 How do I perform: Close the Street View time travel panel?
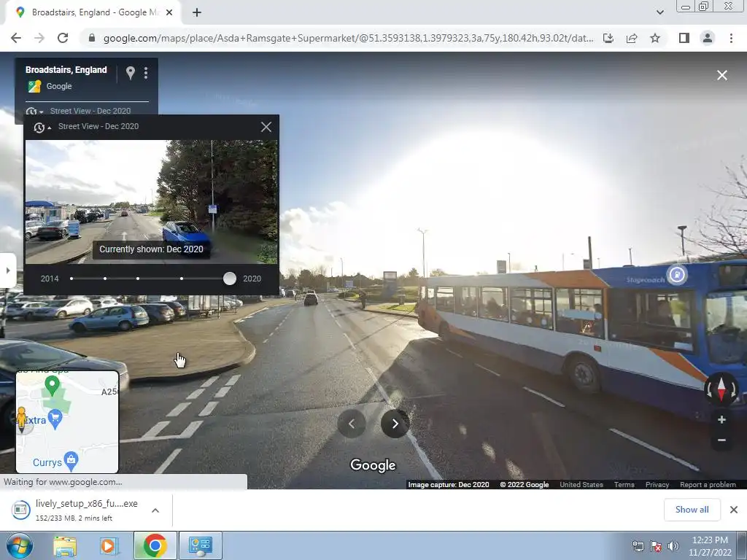(266, 127)
